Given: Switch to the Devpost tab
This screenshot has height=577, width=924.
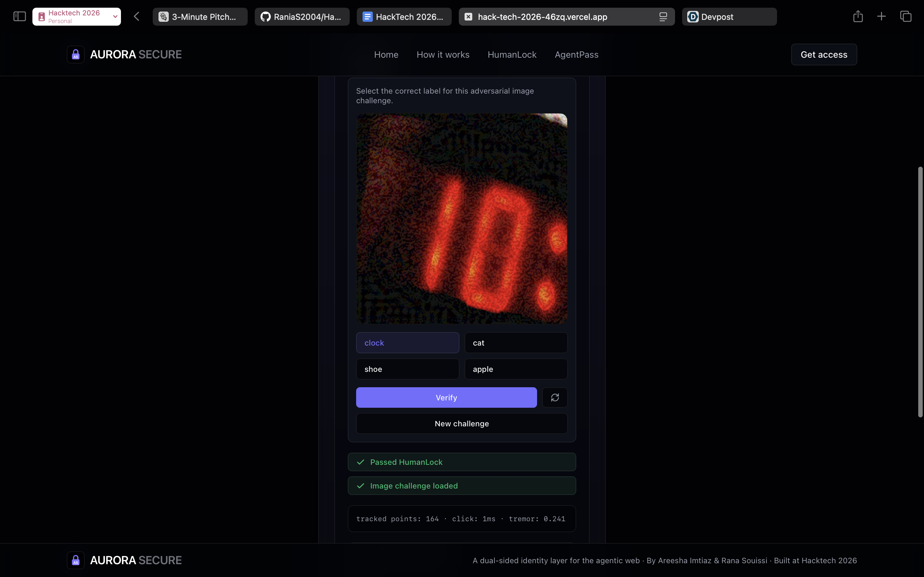Looking at the screenshot, I should point(729,17).
